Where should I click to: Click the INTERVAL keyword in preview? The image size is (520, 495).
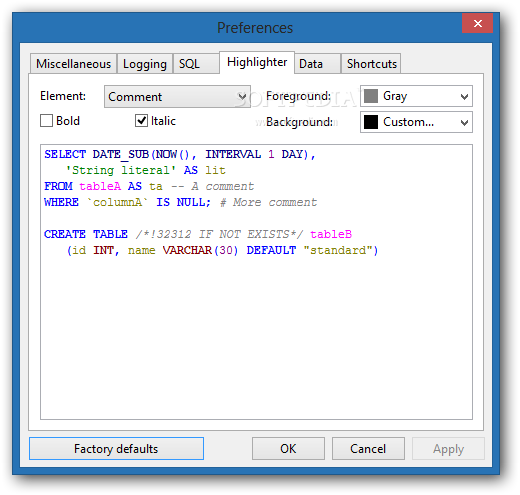[x=233, y=154]
